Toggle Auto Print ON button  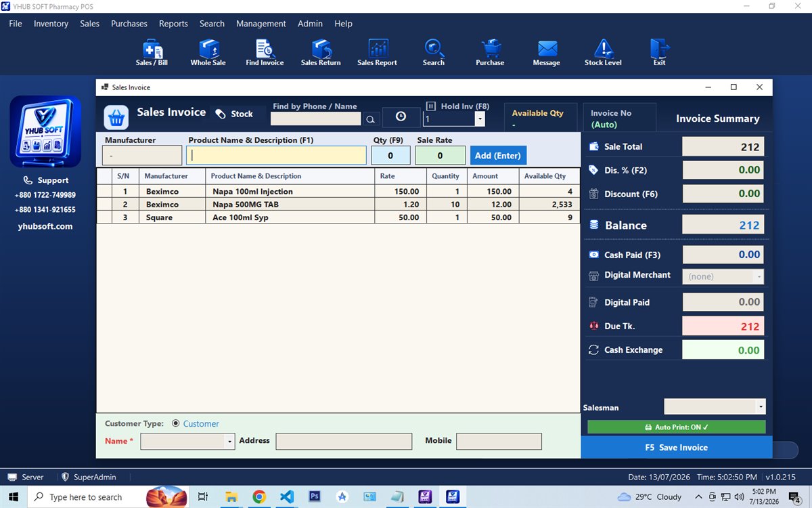pyautogui.click(x=677, y=427)
